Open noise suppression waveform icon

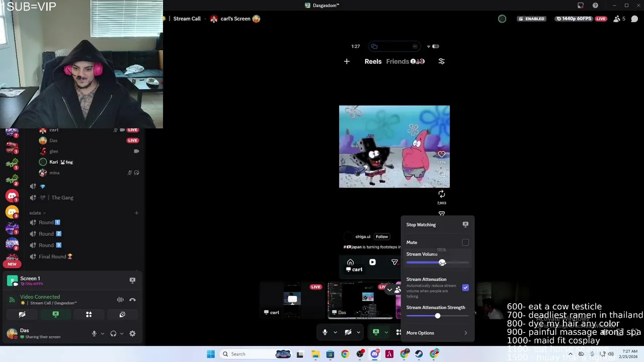[x=120, y=300]
